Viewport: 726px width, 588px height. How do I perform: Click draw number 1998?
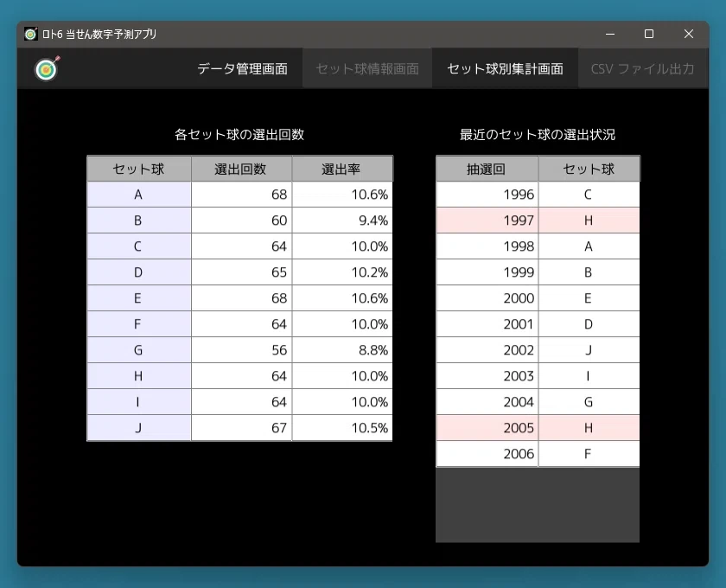[x=487, y=246]
